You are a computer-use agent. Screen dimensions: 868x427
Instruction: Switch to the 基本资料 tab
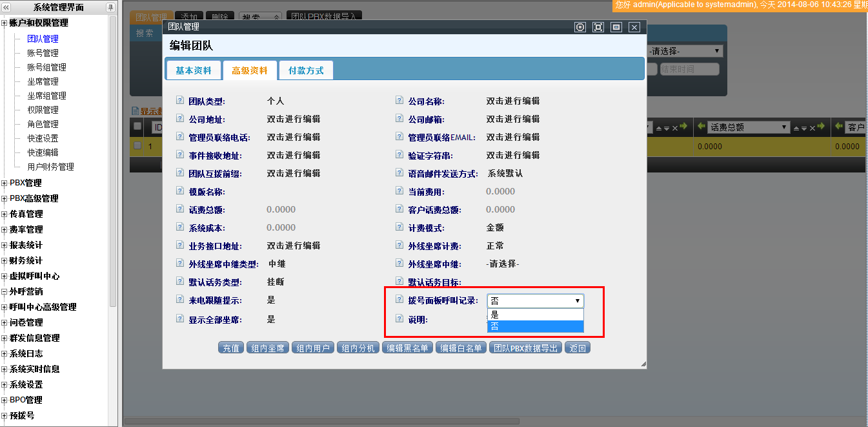pyautogui.click(x=194, y=70)
